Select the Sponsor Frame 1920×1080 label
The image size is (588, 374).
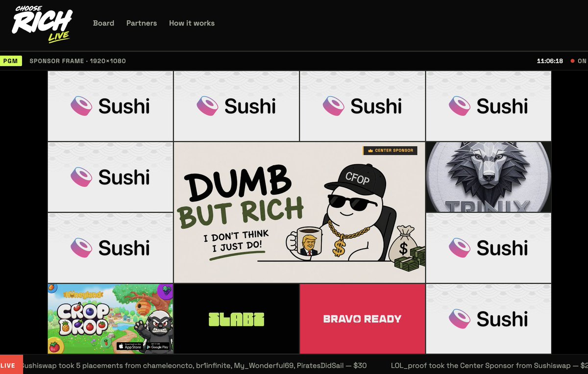(x=77, y=61)
